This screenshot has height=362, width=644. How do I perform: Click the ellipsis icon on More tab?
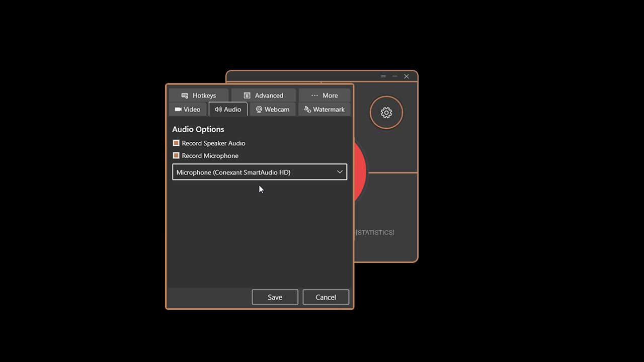point(315,96)
